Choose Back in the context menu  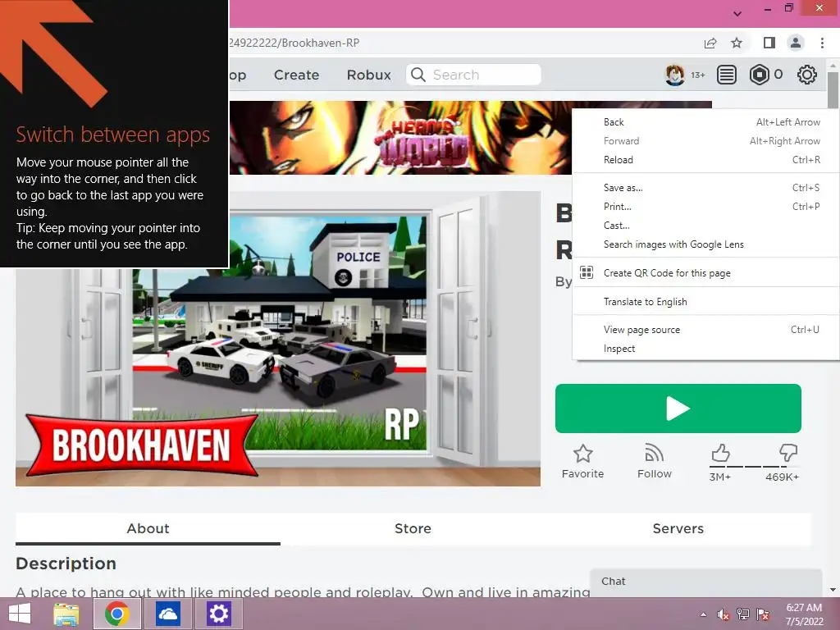click(x=705, y=122)
